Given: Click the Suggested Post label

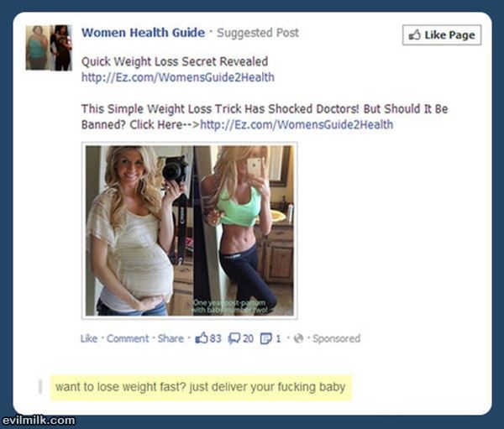Looking at the screenshot, I should pos(258,33).
